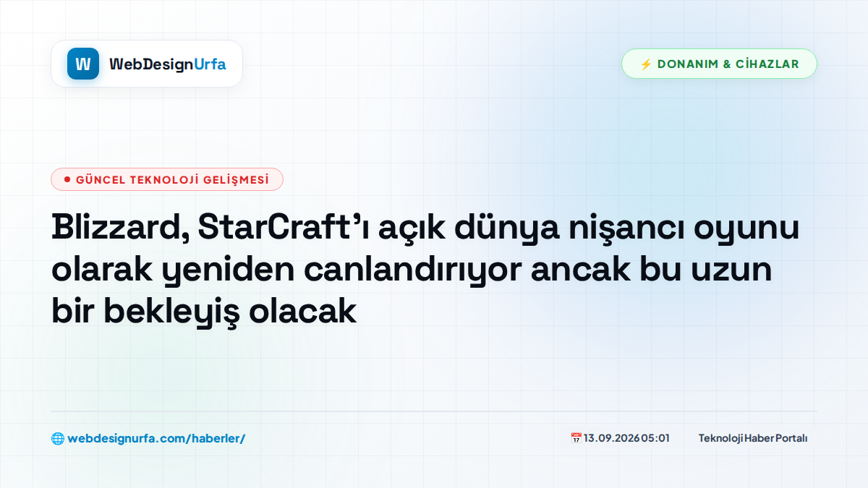Click the red dot in Güncel tag
This screenshot has height=488, width=868.
(x=67, y=179)
